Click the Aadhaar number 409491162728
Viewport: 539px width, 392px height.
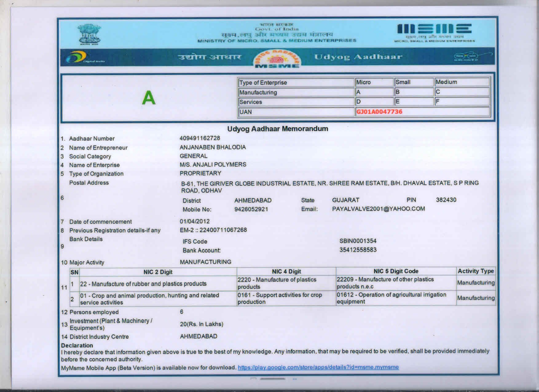pyautogui.click(x=200, y=138)
